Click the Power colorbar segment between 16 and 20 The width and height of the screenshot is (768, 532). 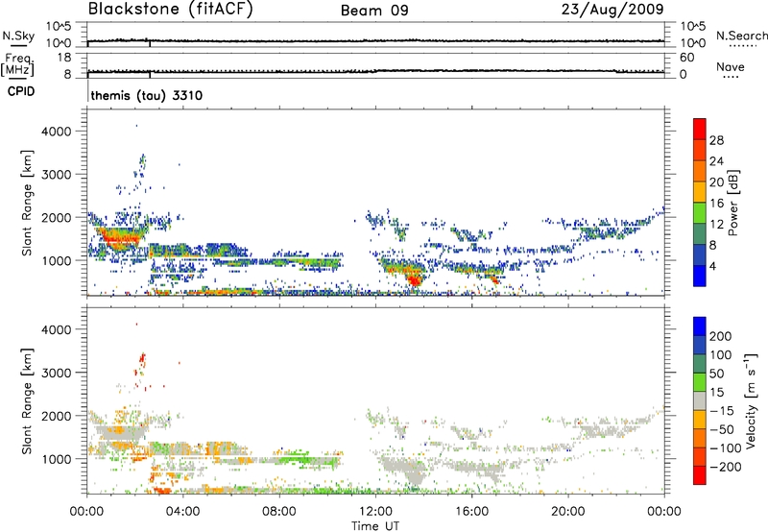click(x=700, y=192)
